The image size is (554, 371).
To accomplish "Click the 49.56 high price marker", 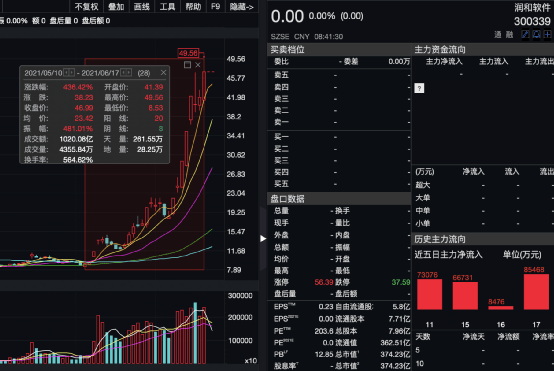I will [x=188, y=53].
